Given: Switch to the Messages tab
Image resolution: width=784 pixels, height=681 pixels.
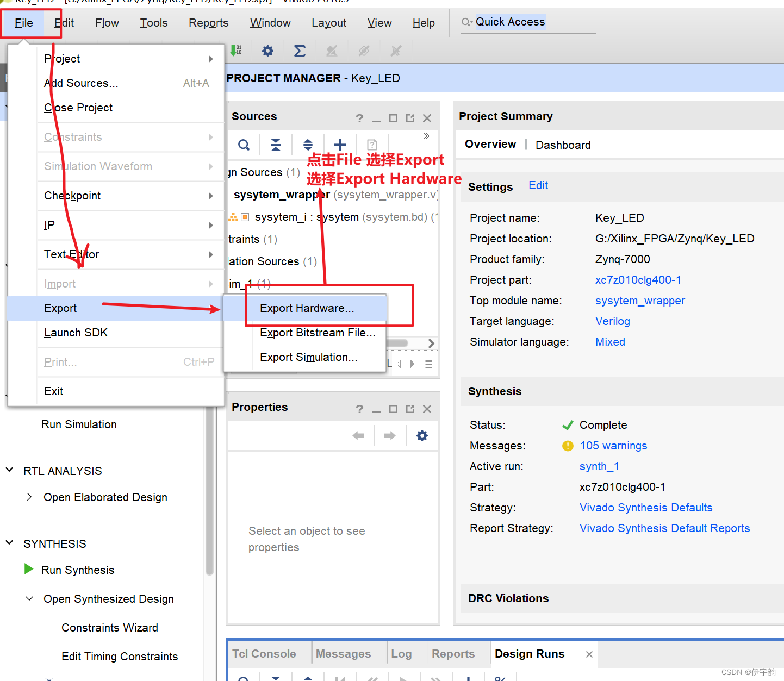Looking at the screenshot, I should pyautogui.click(x=343, y=654).
